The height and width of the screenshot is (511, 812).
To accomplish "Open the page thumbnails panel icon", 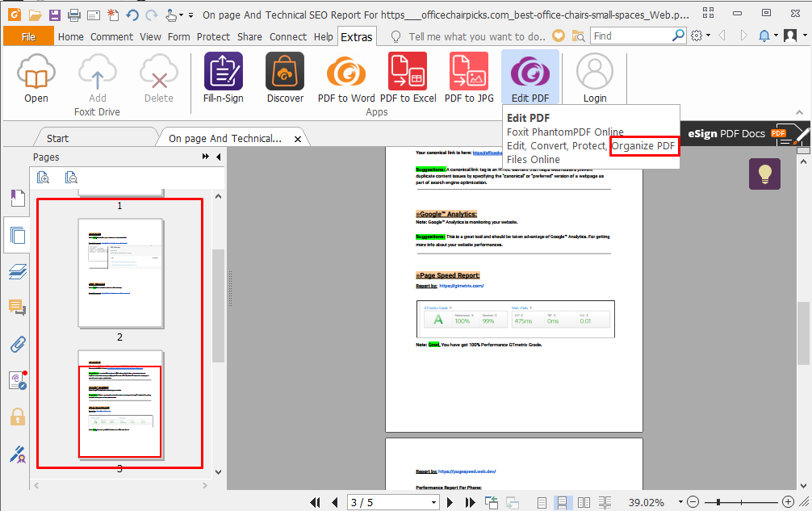I will (x=18, y=235).
